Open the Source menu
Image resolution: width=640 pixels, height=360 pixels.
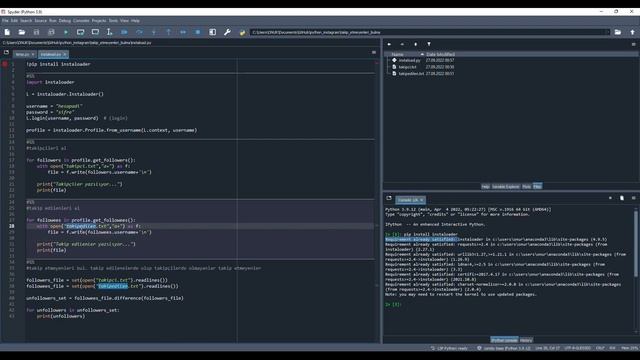[40, 20]
